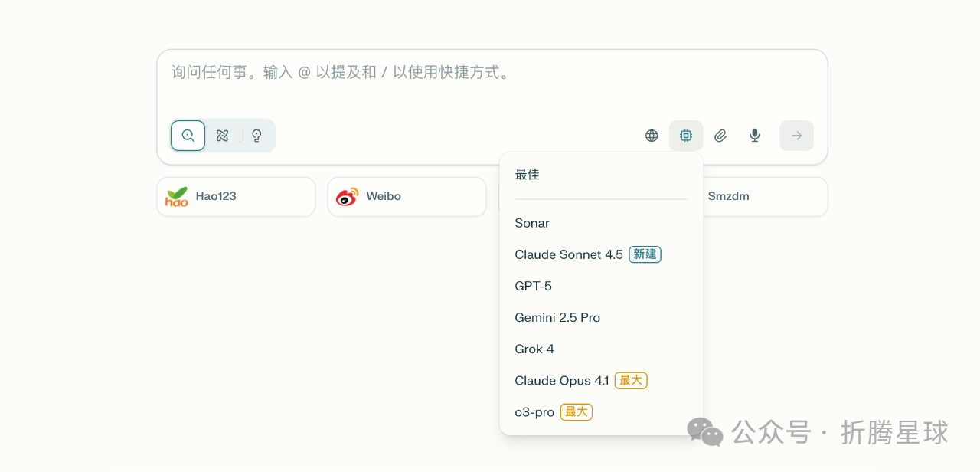Choose the 最佳 model option
Screen dimensions: 980x472
(528, 175)
